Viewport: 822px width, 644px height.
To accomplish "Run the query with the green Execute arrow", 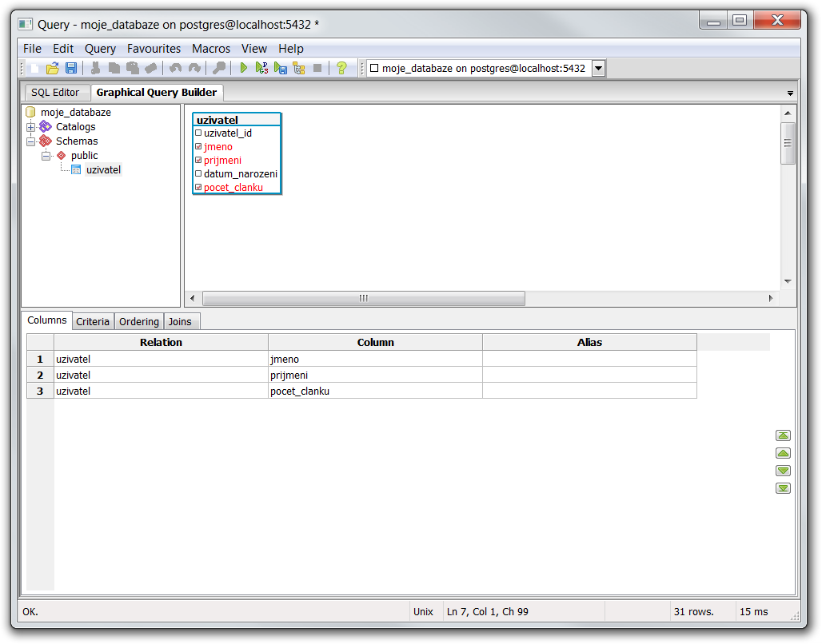I will point(244,69).
